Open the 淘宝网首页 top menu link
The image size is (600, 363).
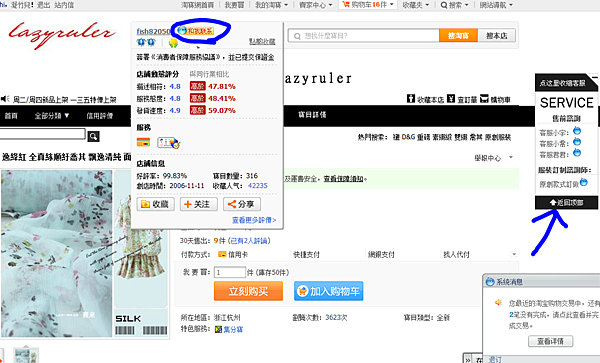tap(197, 5)
